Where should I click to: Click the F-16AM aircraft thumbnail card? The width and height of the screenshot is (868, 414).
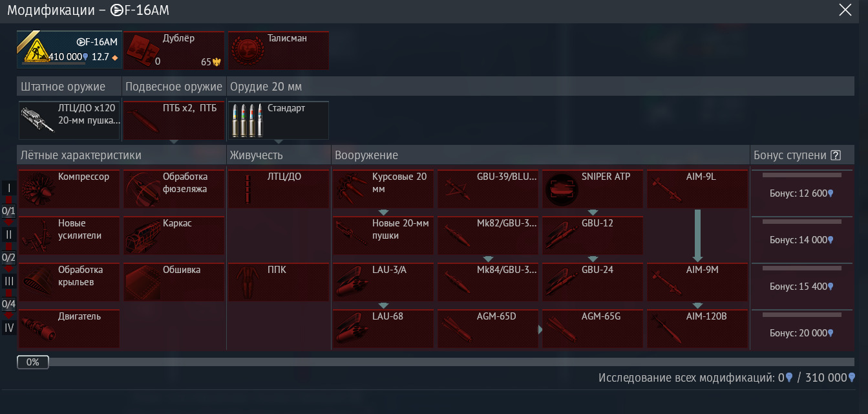(x=69, y=50)
